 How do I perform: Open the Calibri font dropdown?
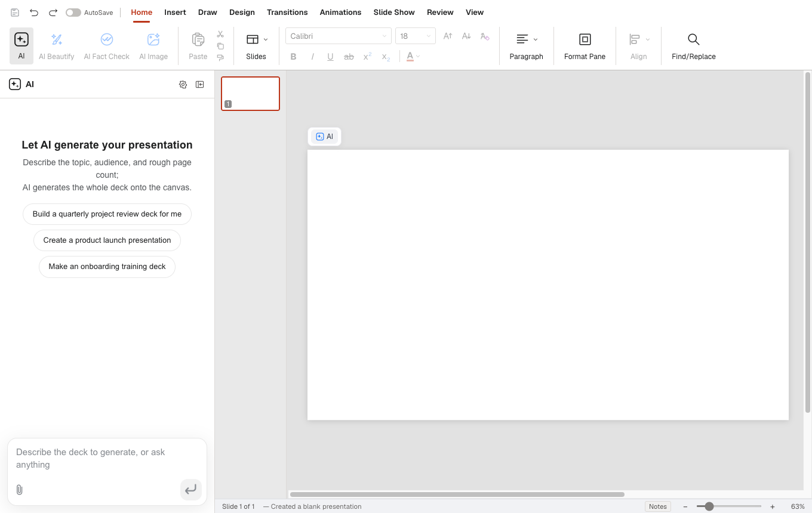[339, 36]
